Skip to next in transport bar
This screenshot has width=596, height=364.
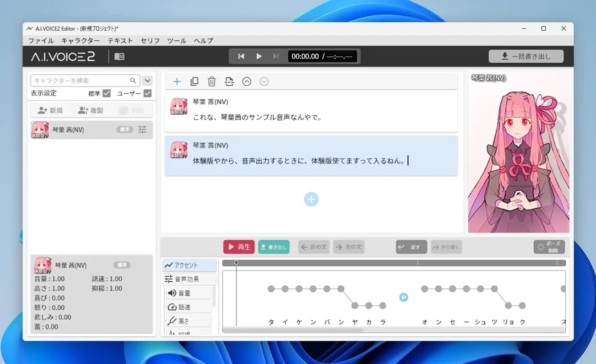pyautogui.click(x=276, y=56)
